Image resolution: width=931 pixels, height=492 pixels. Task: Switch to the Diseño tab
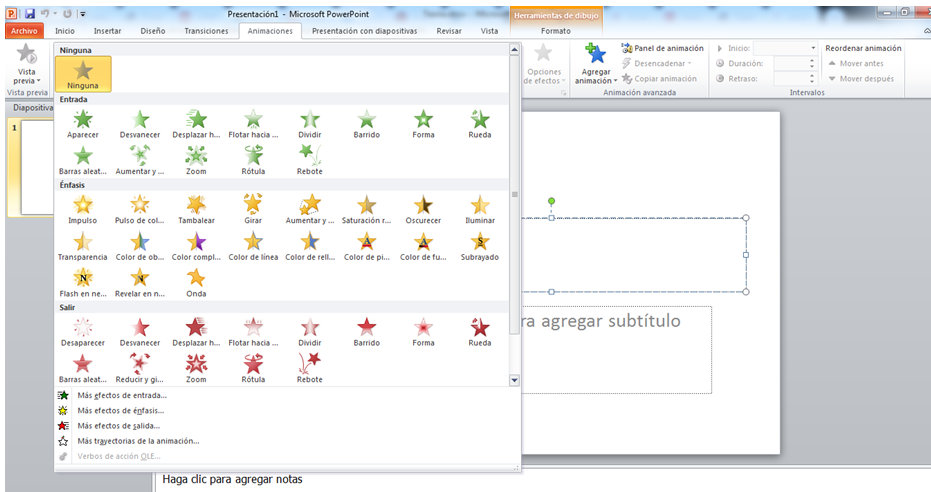click(x=153, y=31)
